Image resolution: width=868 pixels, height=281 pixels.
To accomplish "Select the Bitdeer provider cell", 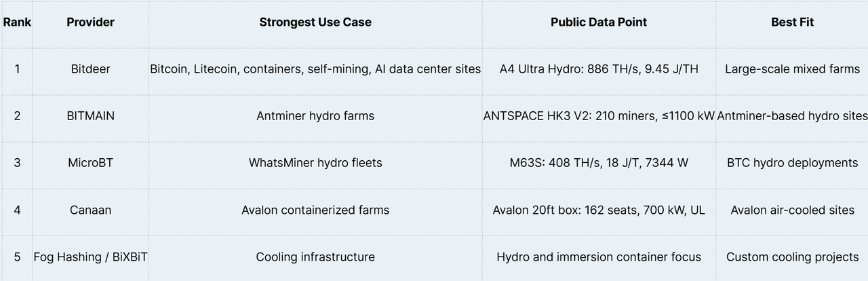I will pyautogui.click(x=90, y=69).
